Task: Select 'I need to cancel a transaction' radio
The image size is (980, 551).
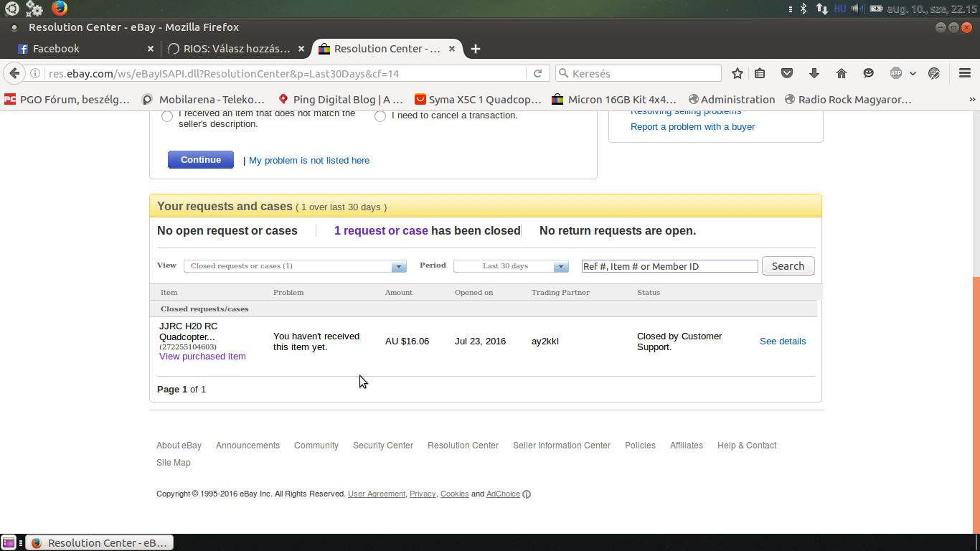Action: tap(380, 116)
